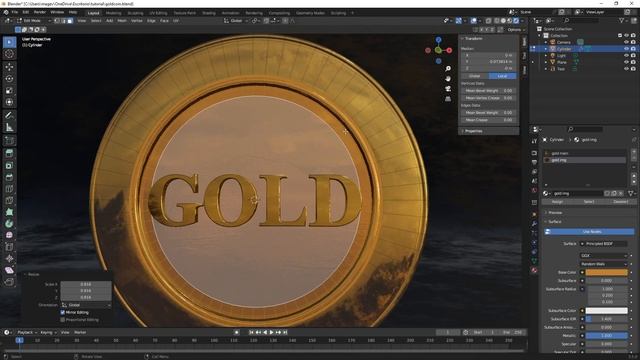Select the Loop Cut tool

[9, 189]
